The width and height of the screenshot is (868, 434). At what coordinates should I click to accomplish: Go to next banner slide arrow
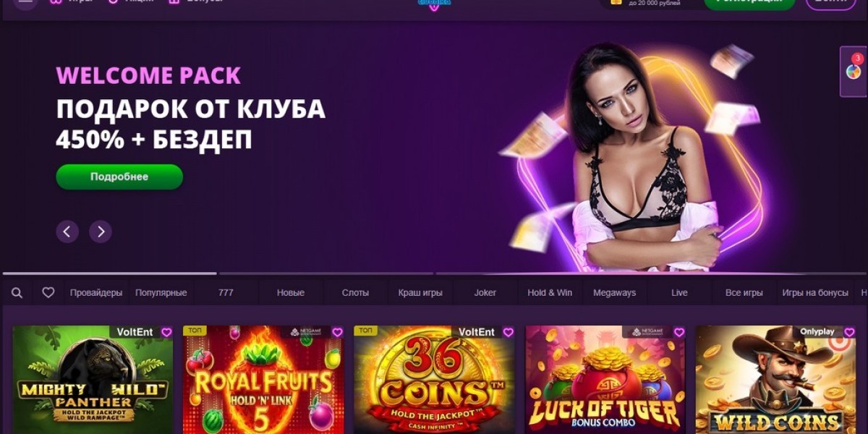[101, 231]
